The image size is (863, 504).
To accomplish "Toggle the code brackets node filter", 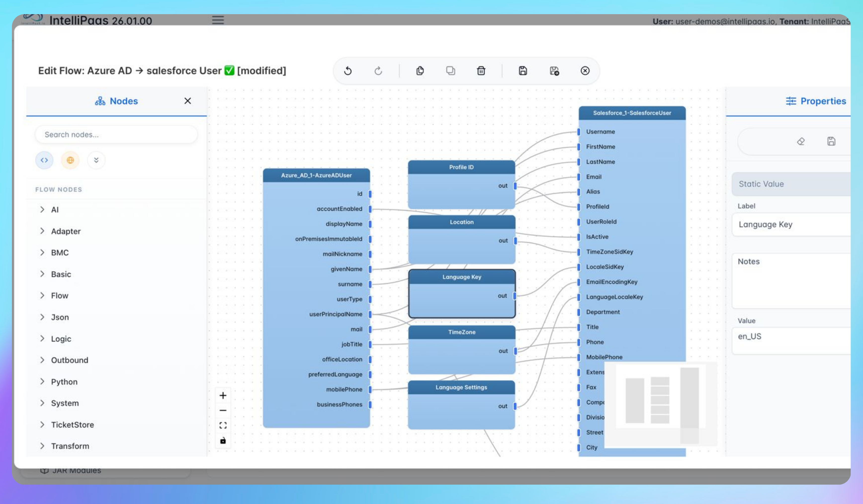I will (44, 160).
